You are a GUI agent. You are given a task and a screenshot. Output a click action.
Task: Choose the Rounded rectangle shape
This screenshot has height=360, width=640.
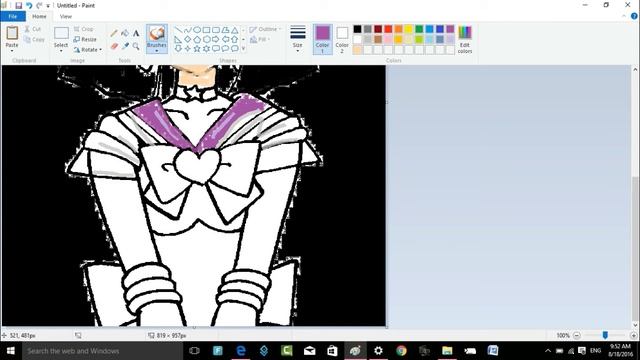pyautogui.click(x=216, y=30)
